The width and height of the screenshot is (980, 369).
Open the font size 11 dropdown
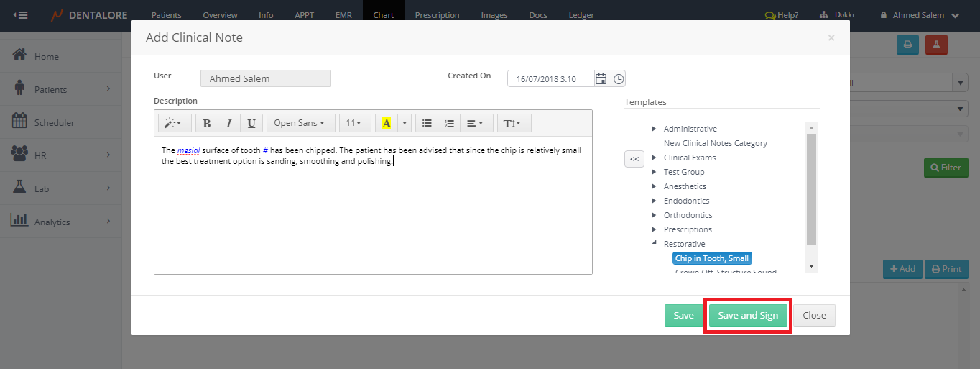353,123
